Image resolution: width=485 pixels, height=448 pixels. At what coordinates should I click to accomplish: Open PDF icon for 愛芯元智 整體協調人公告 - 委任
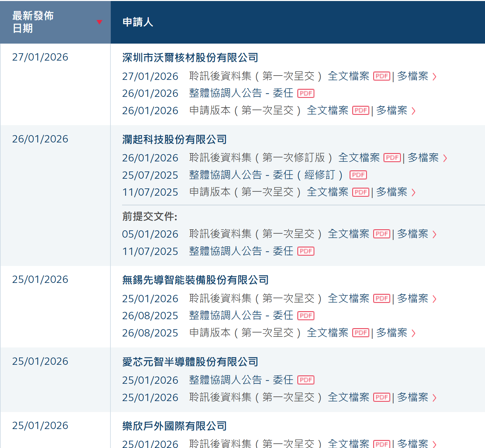click(x=306, y=380)
